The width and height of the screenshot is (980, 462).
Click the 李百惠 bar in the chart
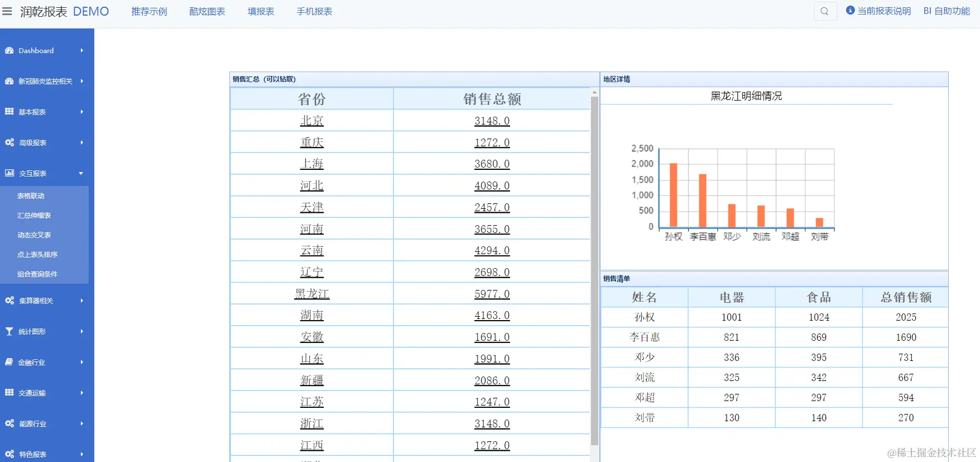click(703, 201)
